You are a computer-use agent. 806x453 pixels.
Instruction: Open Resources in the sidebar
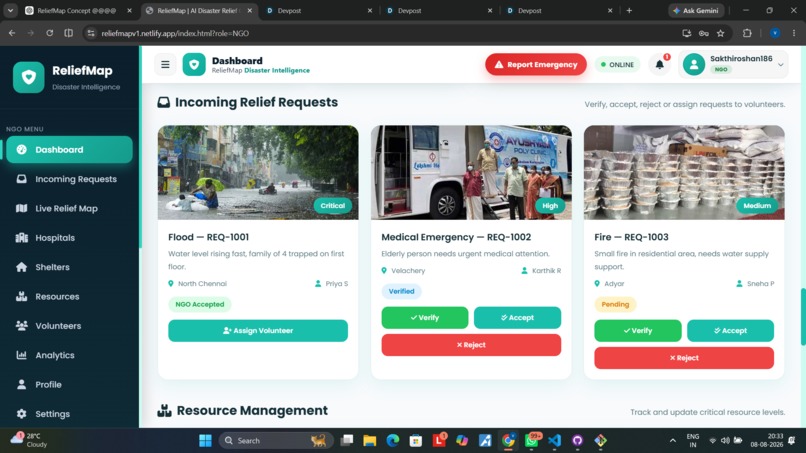(69, 296)
